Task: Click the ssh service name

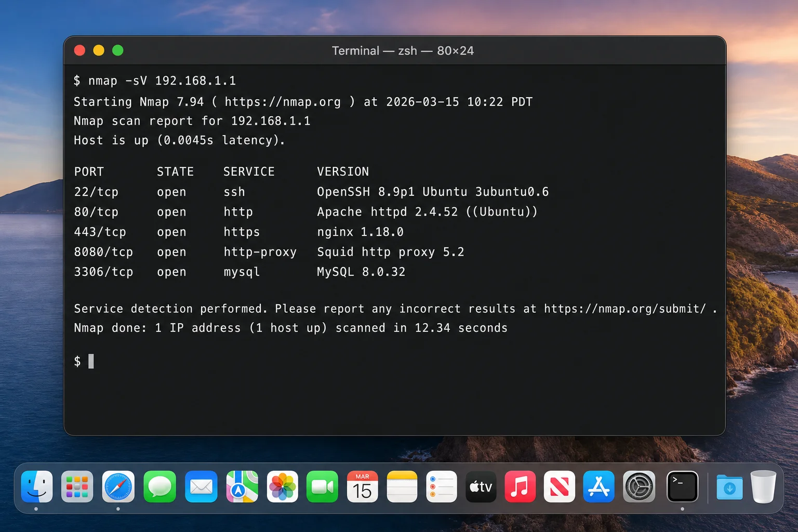Action: pos(234,192)
